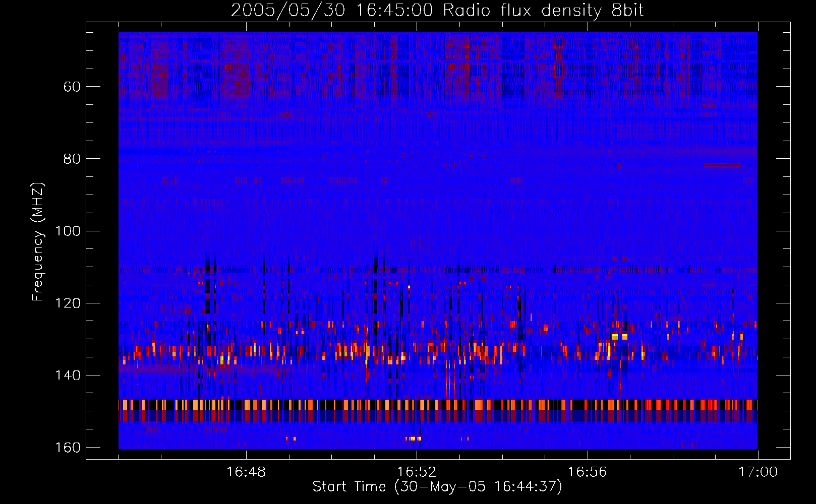Viewport: 816px width, 504px height.
Task: Click the 16:52 time tick label
Action: point(417,472)
